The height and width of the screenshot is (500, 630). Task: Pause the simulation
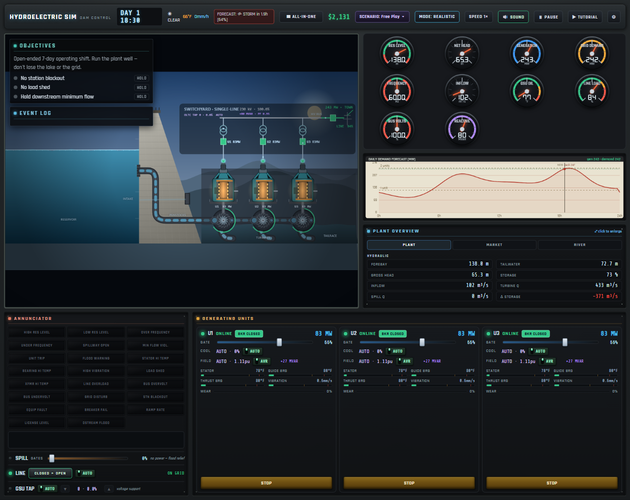[548, 17]
